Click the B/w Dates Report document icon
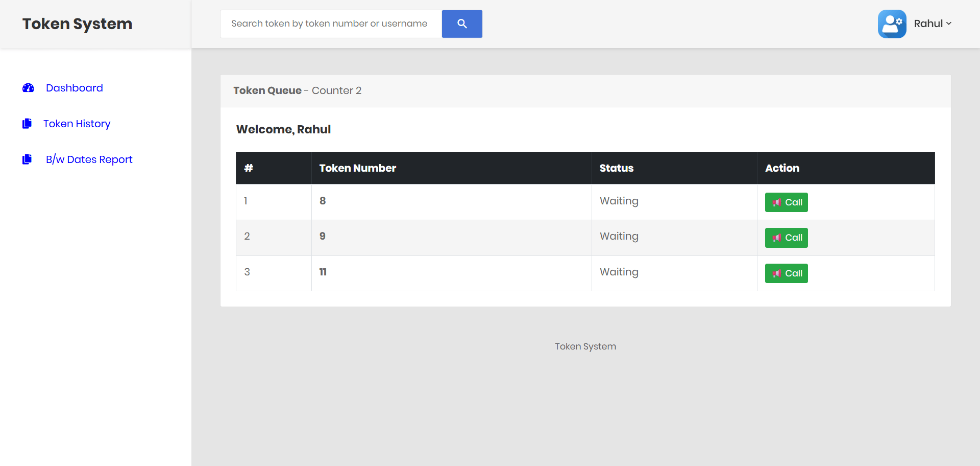This screenshot has height=466, width=980. 27,159
